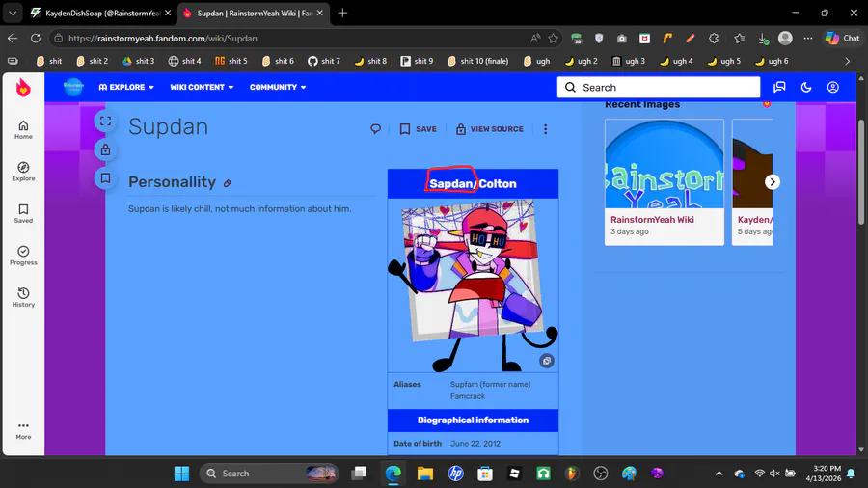The width and height of the screenshot is (868, 488).
Task: Open History in Fandom sidebar
Action: 23,298
